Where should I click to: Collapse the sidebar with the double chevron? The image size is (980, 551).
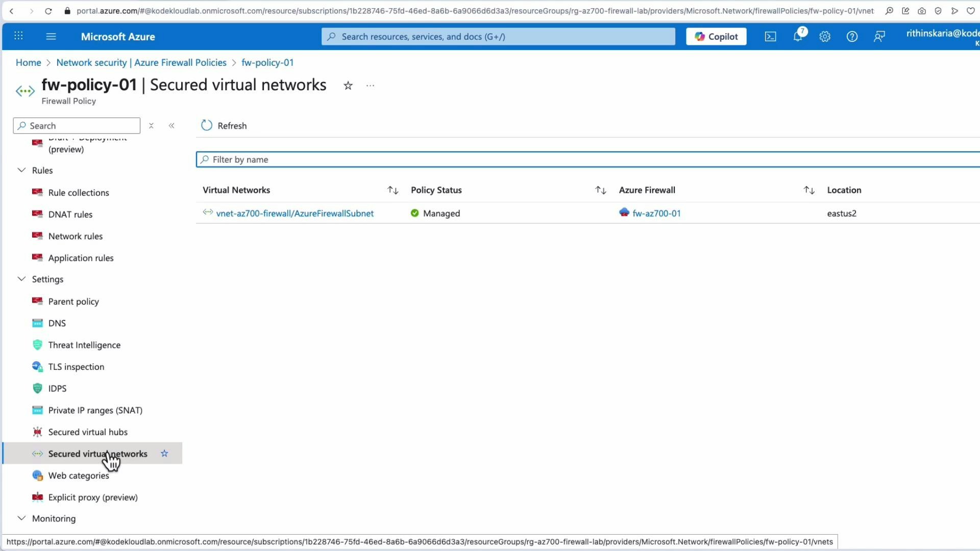coord(171,126)
